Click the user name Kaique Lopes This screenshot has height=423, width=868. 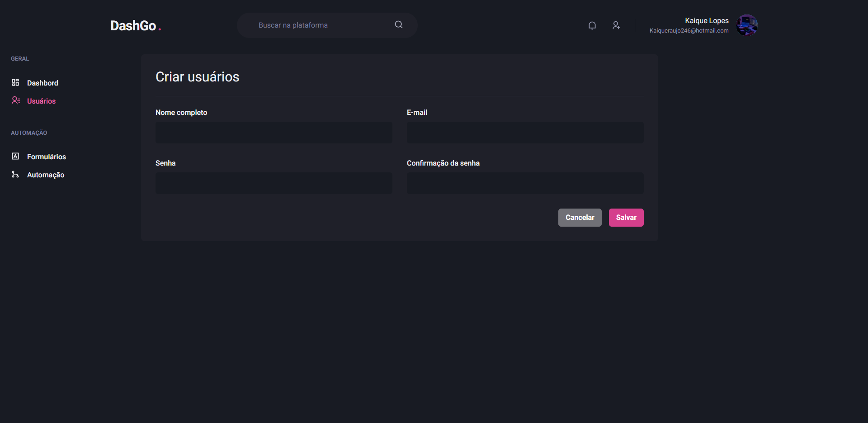[706, 20]
